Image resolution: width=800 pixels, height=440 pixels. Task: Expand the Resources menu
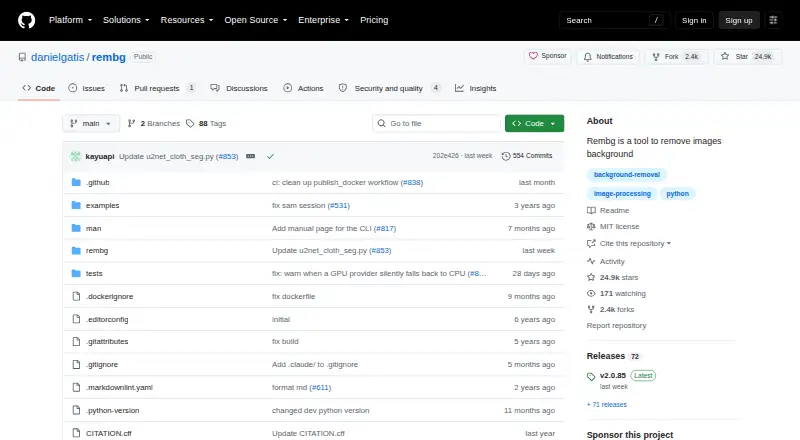click(187, 20)
